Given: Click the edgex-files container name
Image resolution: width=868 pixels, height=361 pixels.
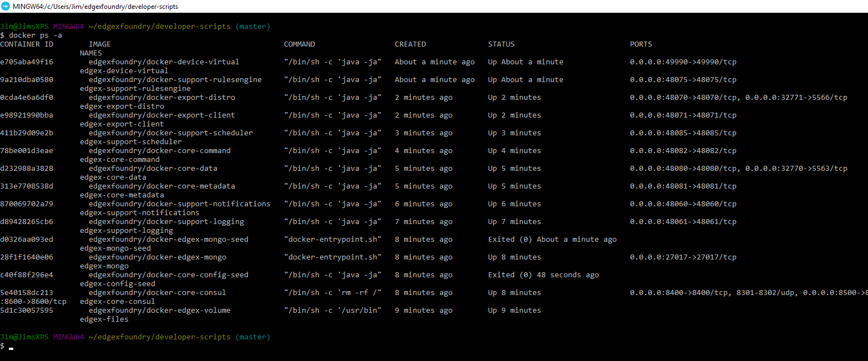Looking at the screenshot, I should 104,319.
